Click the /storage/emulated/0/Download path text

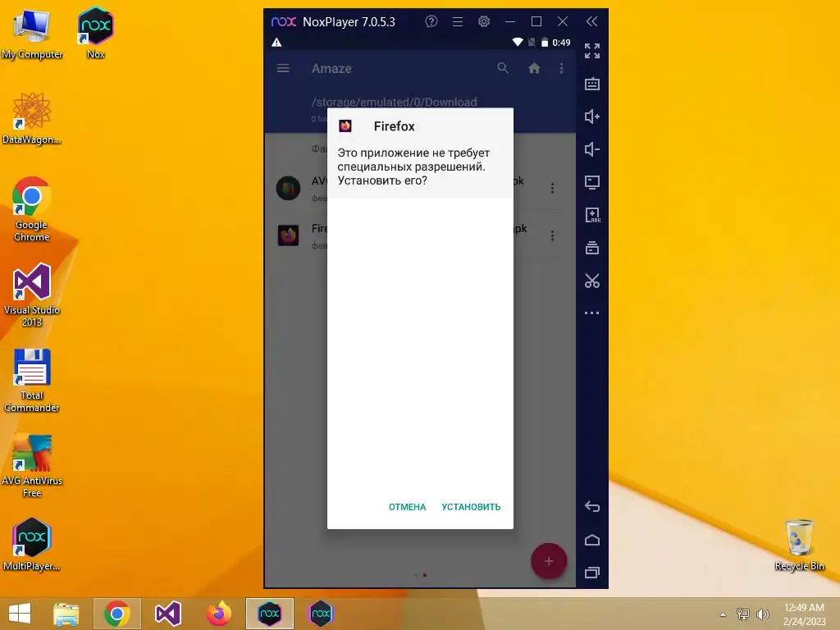[395, 102]
